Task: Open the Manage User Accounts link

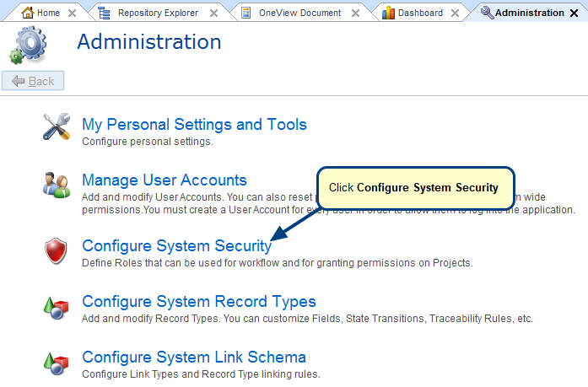Action: click(x=165, y=180)
